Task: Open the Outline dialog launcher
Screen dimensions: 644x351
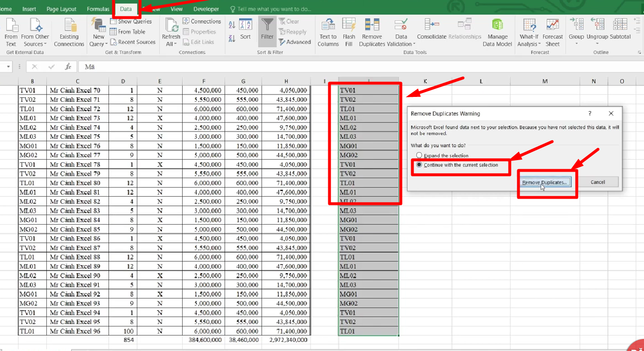Action: click(x=640, y=53)
